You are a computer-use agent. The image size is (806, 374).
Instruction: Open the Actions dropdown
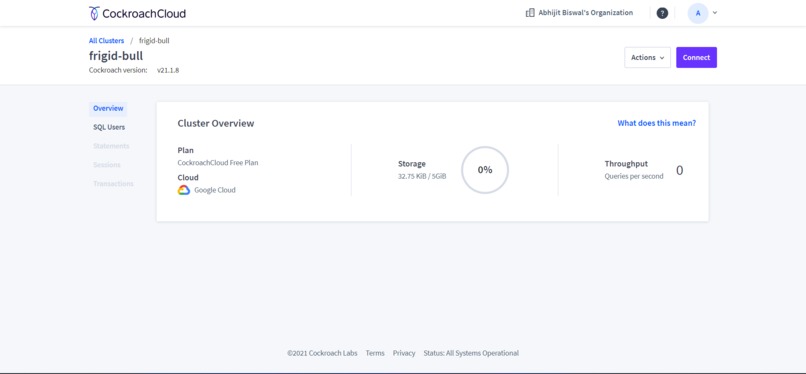(x=647, y=58)
